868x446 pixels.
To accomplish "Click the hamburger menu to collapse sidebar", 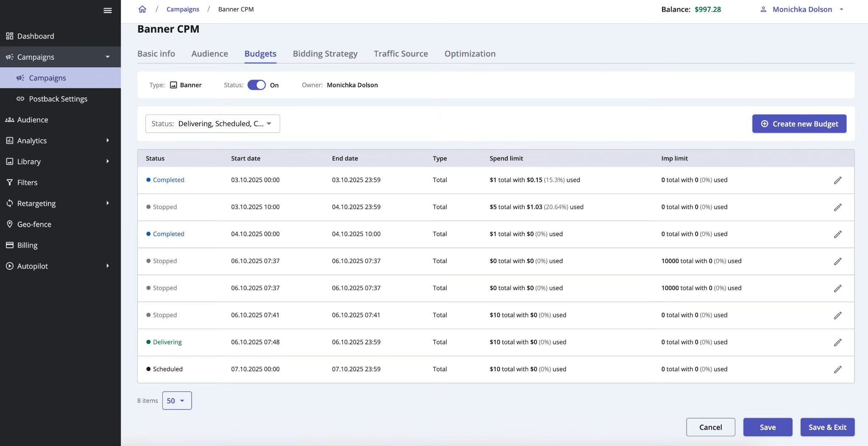I will (108, 10).
